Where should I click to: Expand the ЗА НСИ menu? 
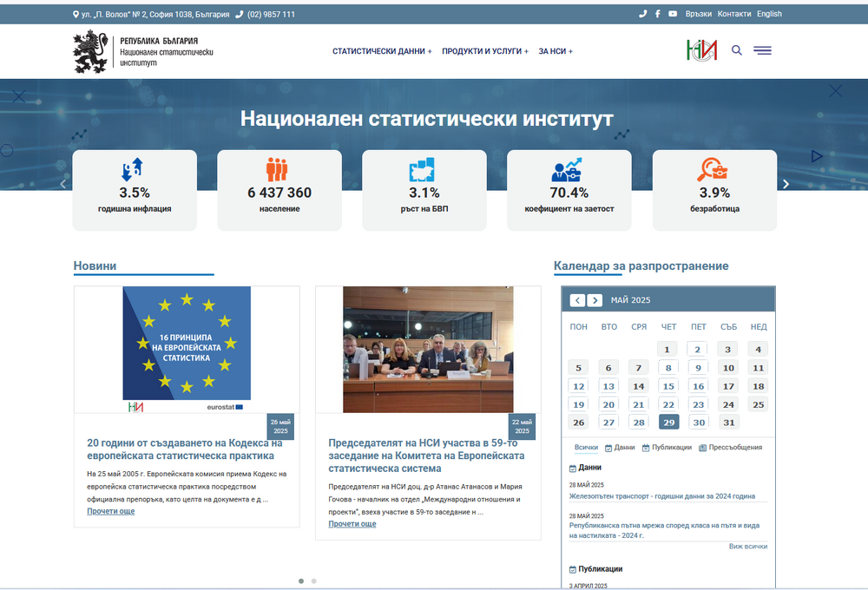553,51
